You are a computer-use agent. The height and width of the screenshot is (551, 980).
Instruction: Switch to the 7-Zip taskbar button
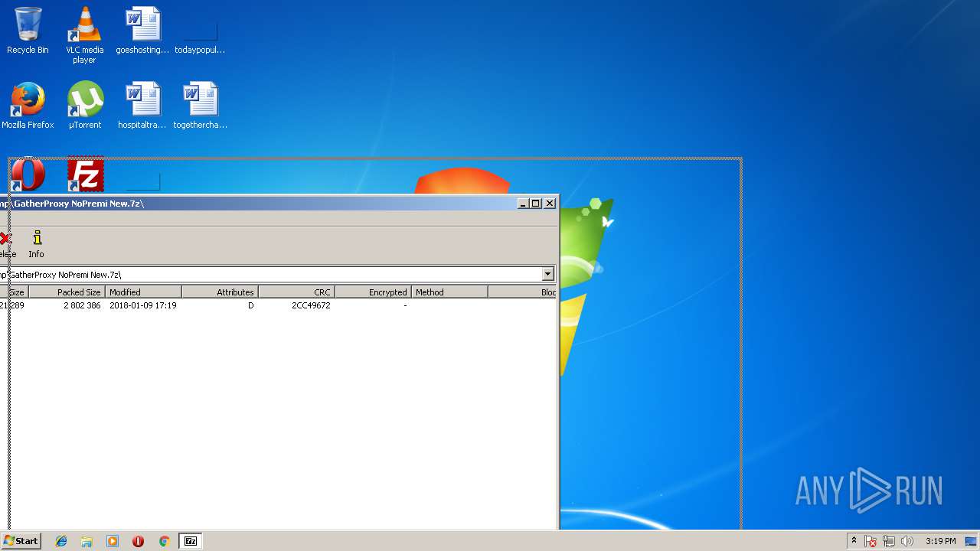click(190, 541)
